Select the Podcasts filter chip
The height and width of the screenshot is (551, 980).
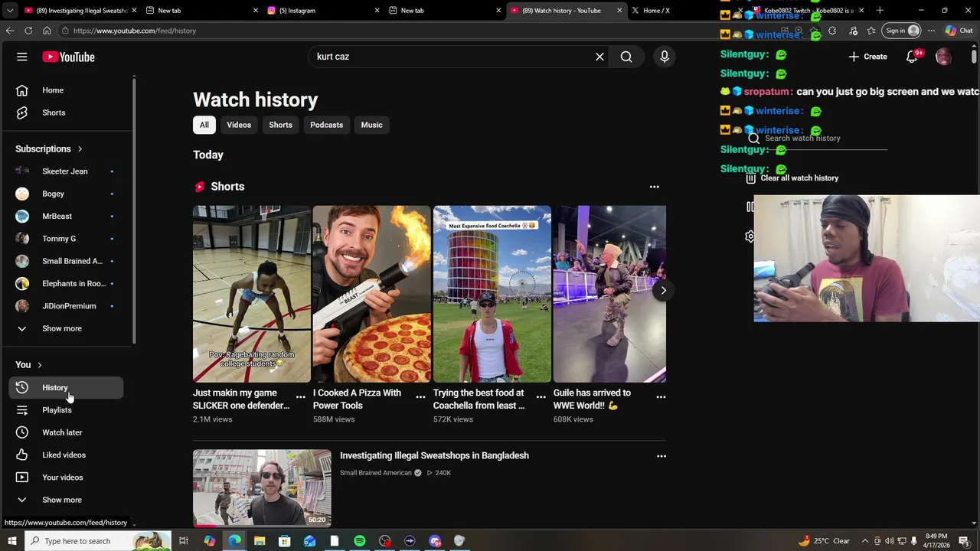point(326,125)
